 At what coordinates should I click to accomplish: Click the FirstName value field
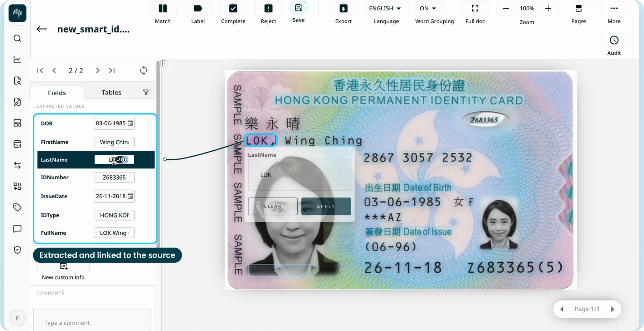(114, 142)
